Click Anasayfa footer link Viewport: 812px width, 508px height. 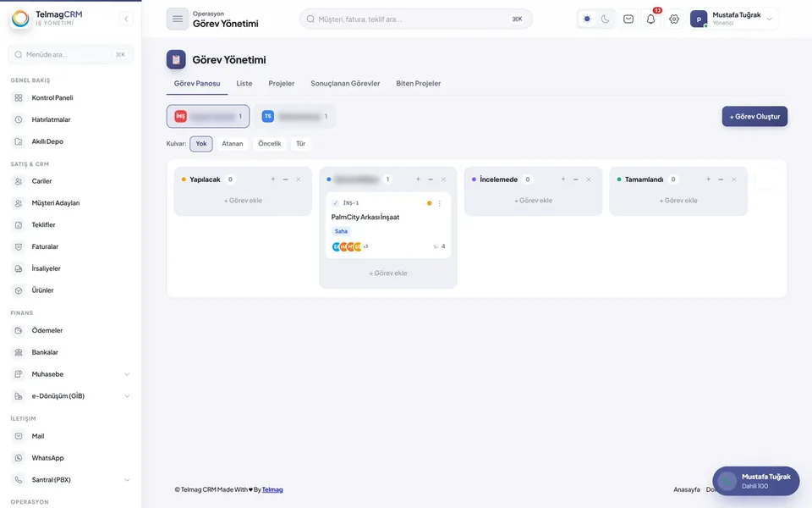[x=687, y=489]
